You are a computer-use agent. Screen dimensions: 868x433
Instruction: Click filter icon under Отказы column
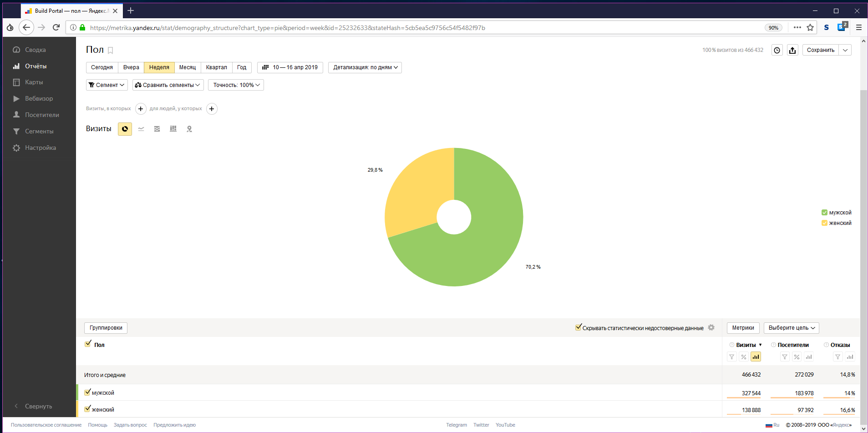pos(838,357)
